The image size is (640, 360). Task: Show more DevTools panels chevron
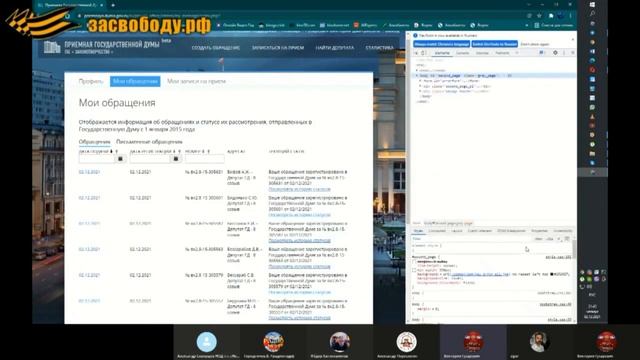517,53
